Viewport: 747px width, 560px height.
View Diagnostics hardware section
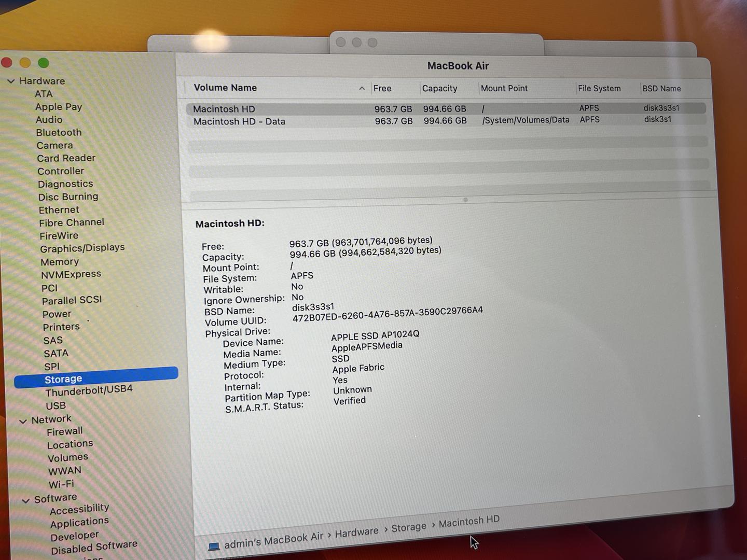65,184
